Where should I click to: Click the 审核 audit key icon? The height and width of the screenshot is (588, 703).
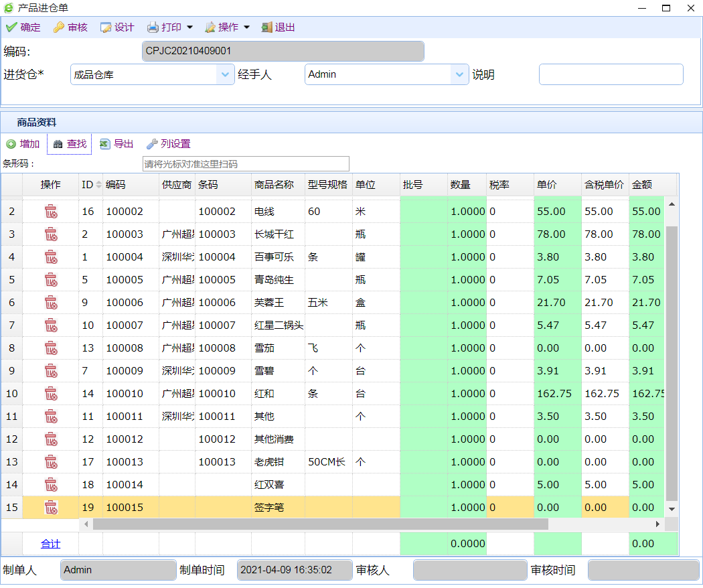[59, 27]
